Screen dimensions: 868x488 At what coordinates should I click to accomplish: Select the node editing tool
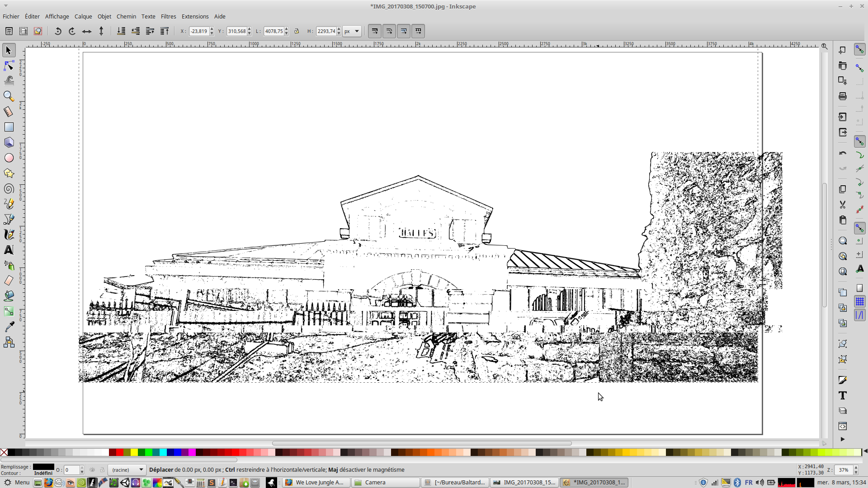(9, 66)
